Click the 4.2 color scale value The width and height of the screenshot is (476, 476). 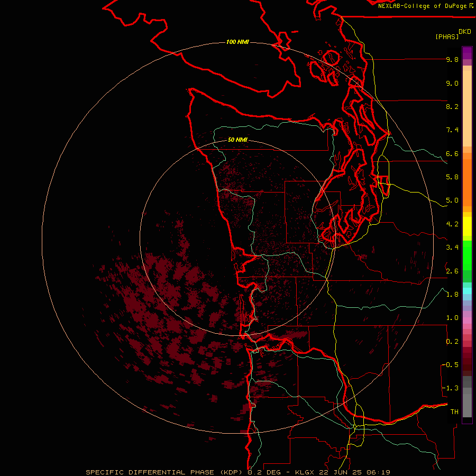click(x=452, y=224)
